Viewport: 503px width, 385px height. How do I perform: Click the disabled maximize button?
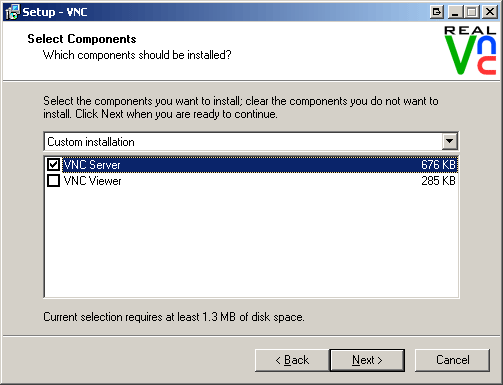point(472,12)
